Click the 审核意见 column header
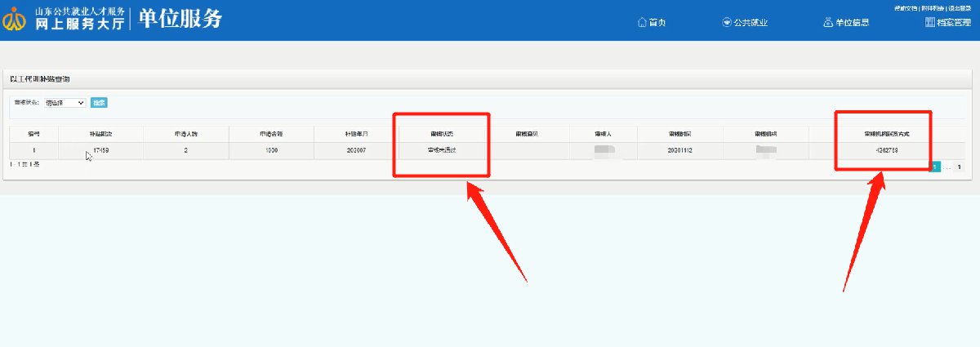 528,134
